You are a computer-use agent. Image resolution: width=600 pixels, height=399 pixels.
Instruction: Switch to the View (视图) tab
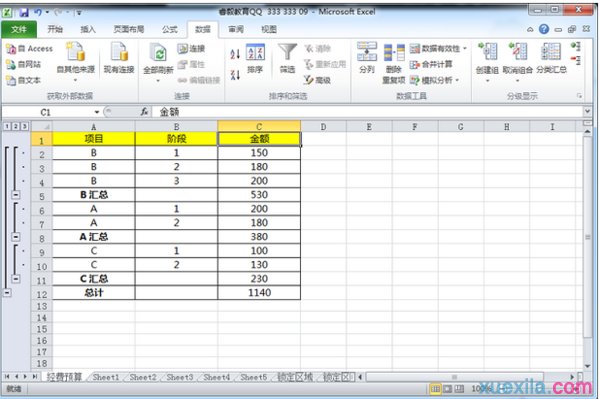pyautogui.click(x=269, y=29)
